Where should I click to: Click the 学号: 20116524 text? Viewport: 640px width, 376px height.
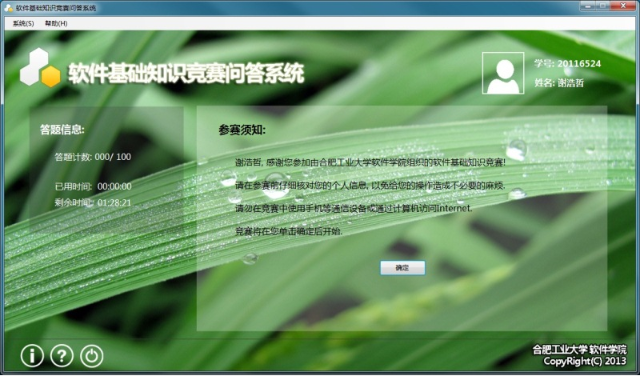567,64
